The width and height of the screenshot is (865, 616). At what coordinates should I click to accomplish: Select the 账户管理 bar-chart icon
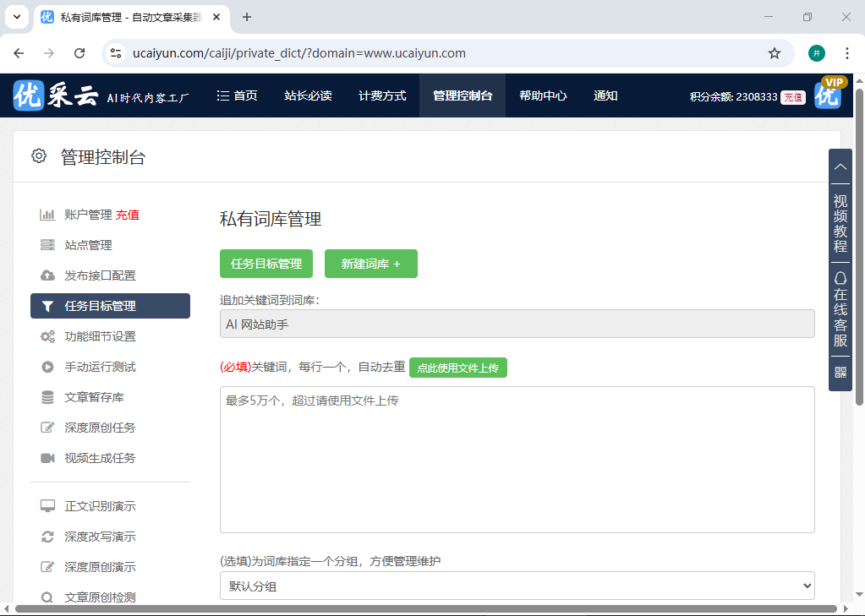[x=48, y=215]
